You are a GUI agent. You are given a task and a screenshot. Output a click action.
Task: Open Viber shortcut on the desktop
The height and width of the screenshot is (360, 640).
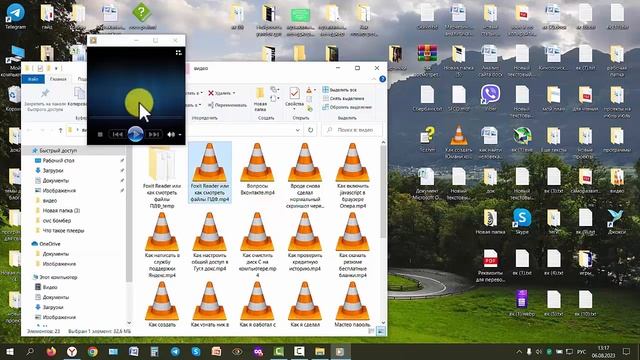click(x=490, y=98)
